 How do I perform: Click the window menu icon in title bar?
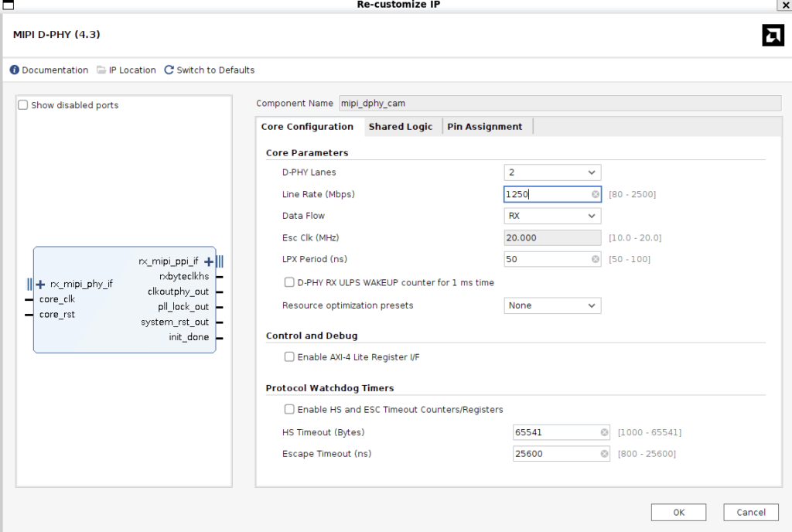click(8, 5)
